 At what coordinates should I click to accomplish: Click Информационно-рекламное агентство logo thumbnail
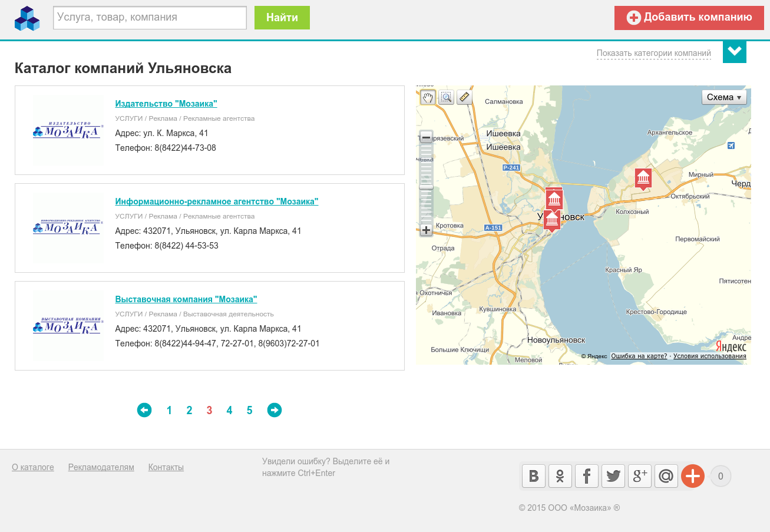tap(68, 228)
